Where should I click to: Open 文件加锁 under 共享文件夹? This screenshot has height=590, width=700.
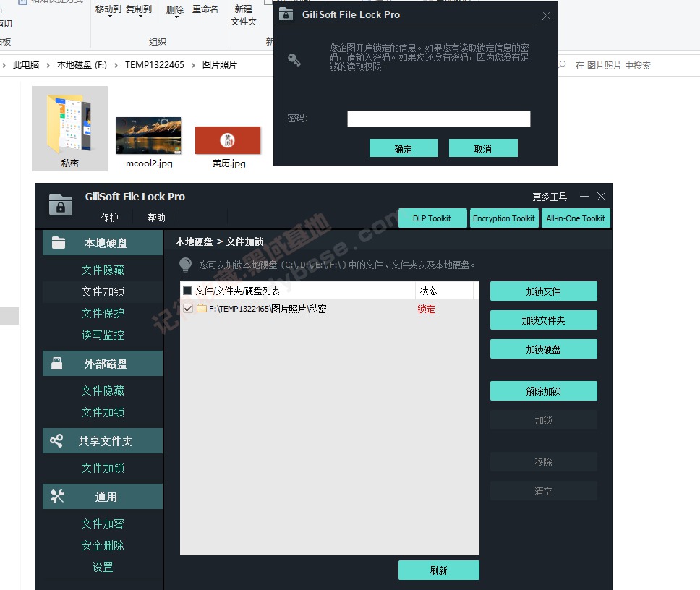(x=103, y=468)
